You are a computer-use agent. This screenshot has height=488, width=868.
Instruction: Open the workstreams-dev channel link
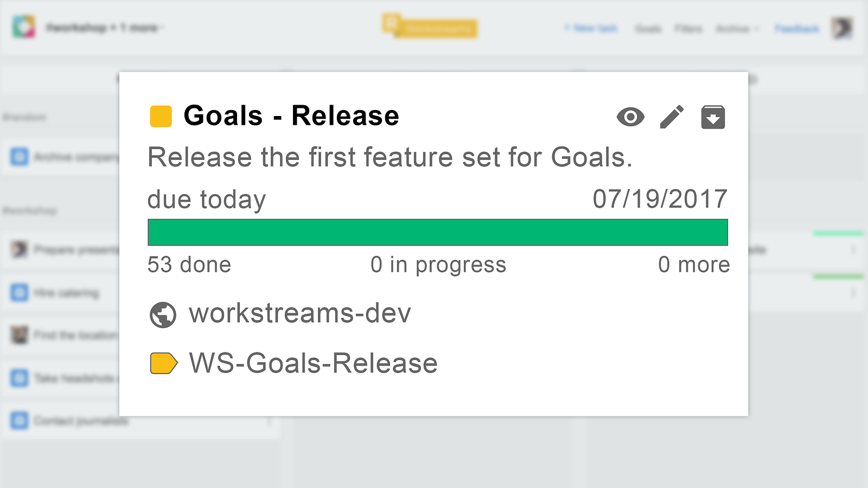[300, 313]
